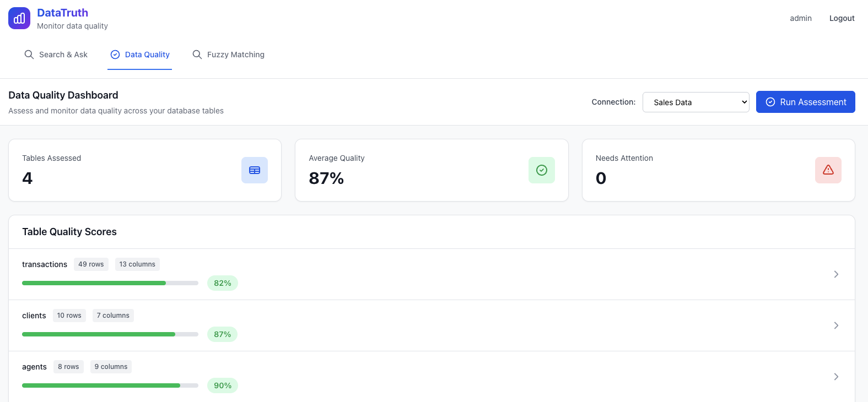Click the magnifier icon beside Search & Ask
Viewport: 868px width, 402px height.
(x=29, y=55)
